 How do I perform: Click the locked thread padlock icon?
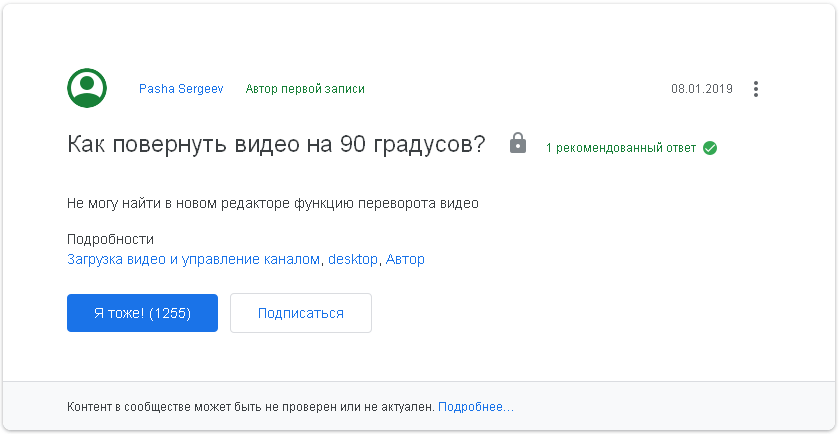517,143
